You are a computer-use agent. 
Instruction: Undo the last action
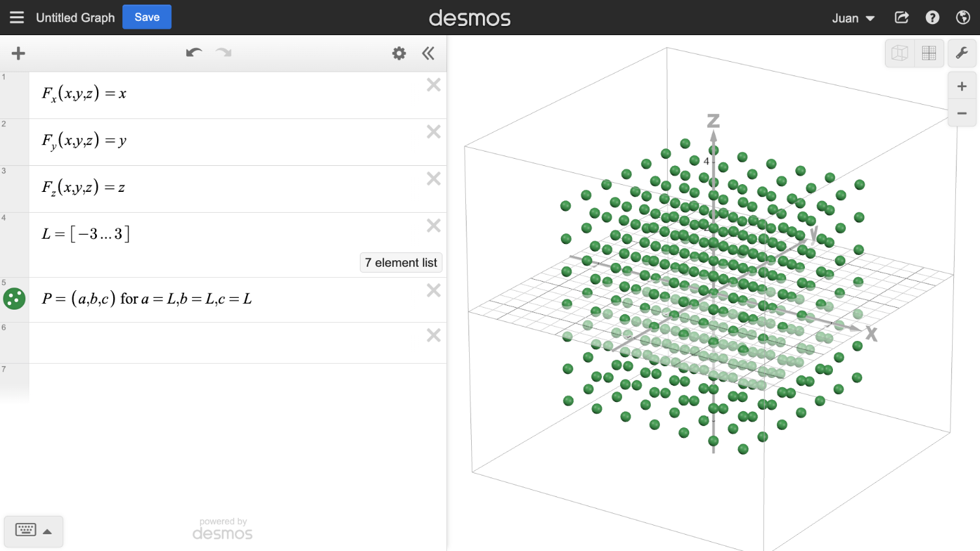click(x=193, y=53)
